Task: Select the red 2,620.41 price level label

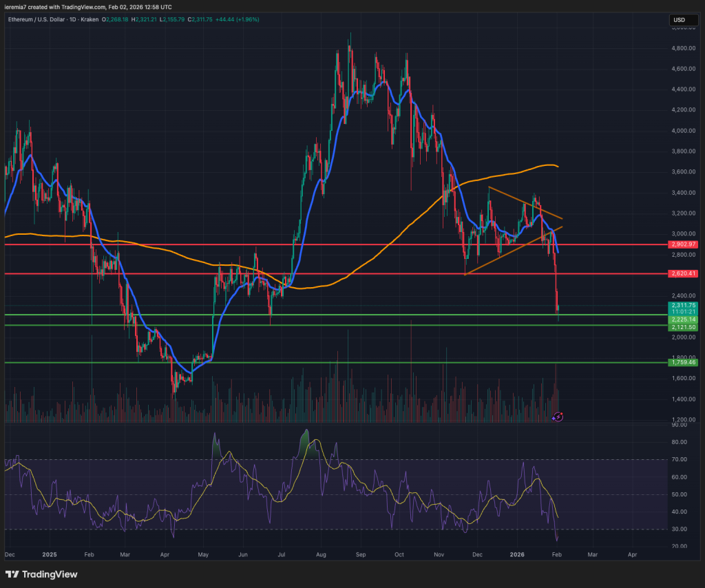Action: pyautogui.click(x=683, y=274)
